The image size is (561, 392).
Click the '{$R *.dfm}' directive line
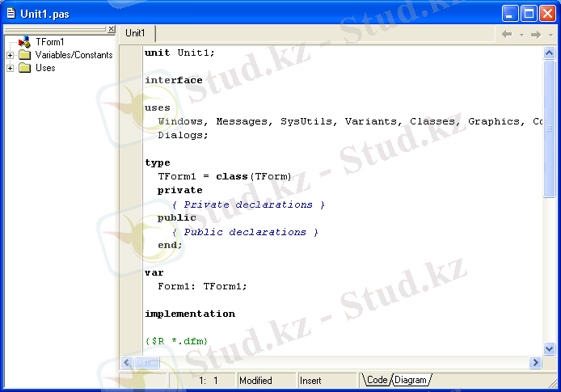point(176,341)
